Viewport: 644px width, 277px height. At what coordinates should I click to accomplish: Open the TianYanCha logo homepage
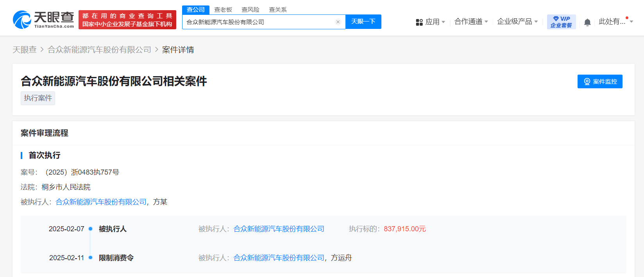(43, 20)
